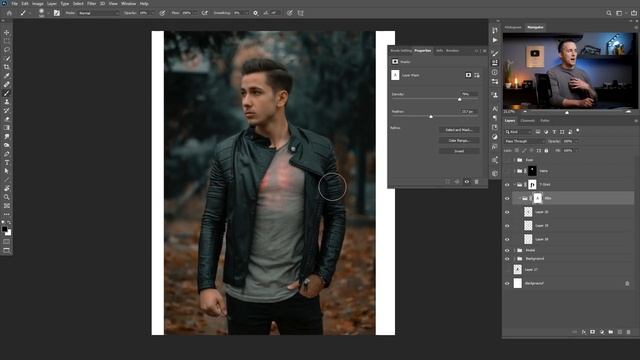Screen dimensions: 640x360
Task: Toggle layer filtering switch on
Action: pos(578,131)
